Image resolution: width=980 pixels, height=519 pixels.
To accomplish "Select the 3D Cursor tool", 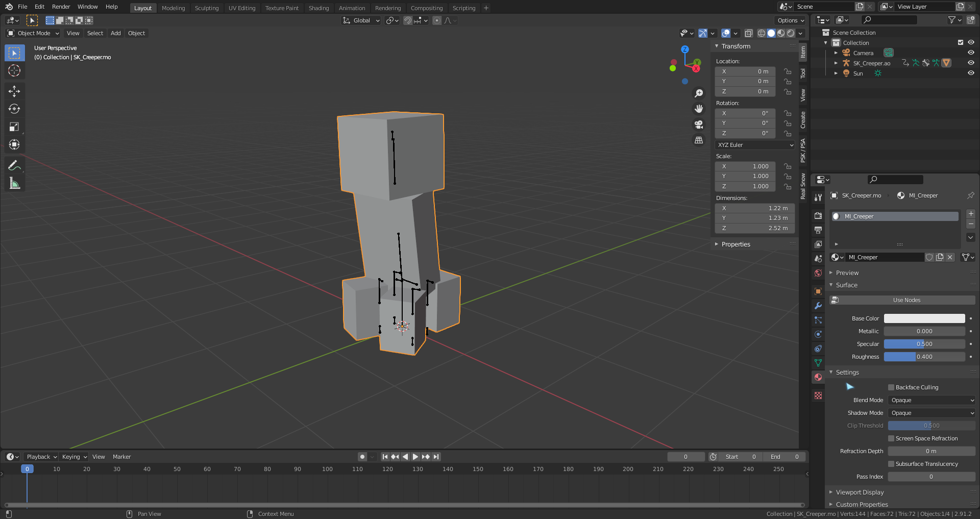I will 14,70.
